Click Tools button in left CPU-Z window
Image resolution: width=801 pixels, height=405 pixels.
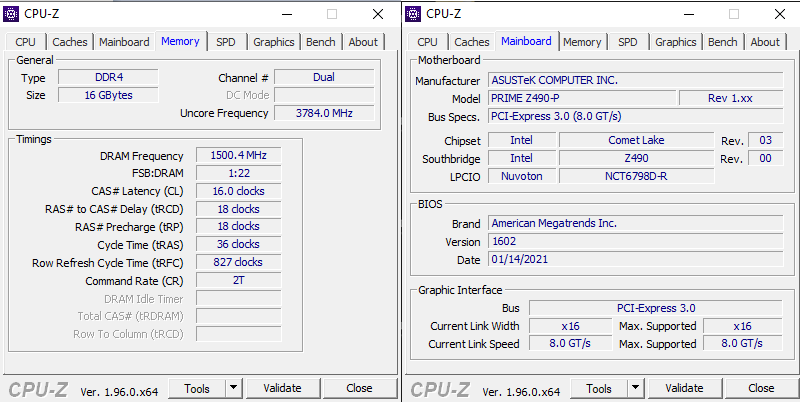point(197,389)
